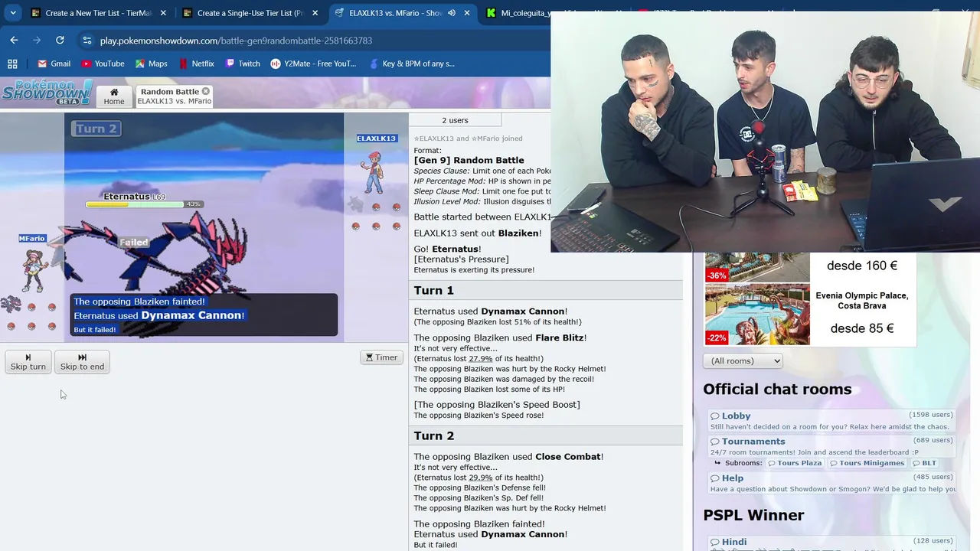The width and height of the screenshot is (980, 551).
Task: Open the Twitch bookmark
Action: 243,64
